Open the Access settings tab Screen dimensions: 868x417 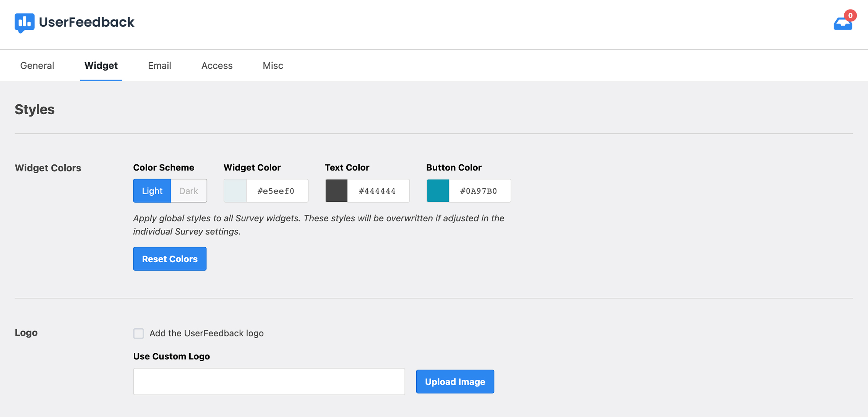point(217,65)
